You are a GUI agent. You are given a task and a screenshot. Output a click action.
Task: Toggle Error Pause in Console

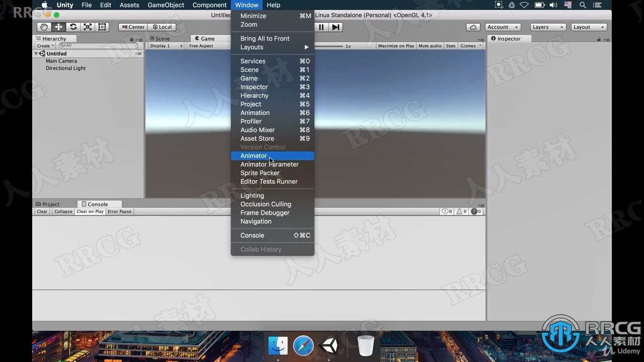(119, 212)
